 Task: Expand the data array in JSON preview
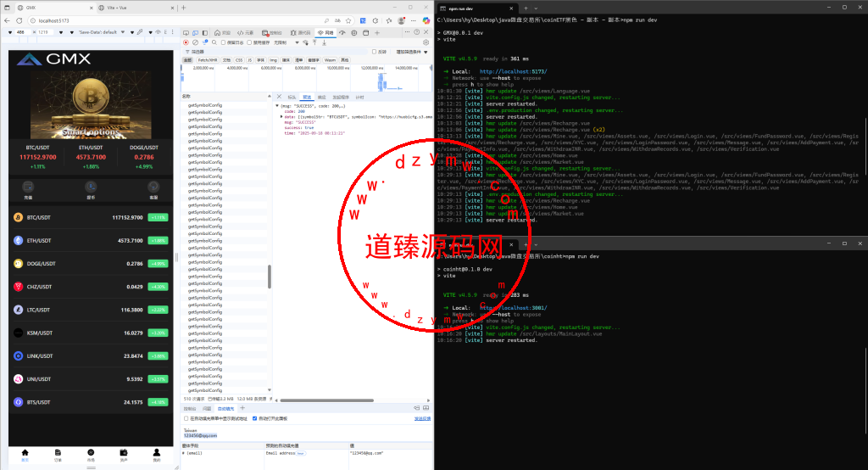[x=281, y=116]
